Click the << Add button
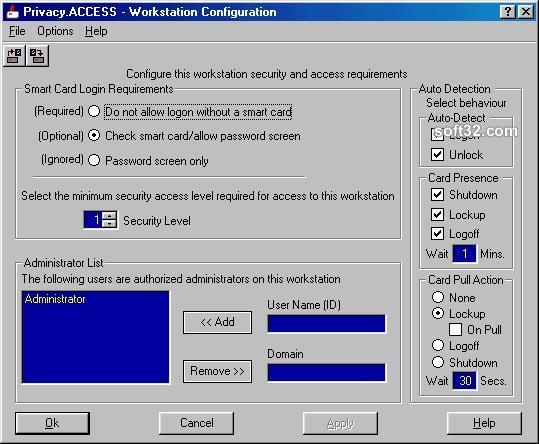Screen dimensions: 539x444 217,322
